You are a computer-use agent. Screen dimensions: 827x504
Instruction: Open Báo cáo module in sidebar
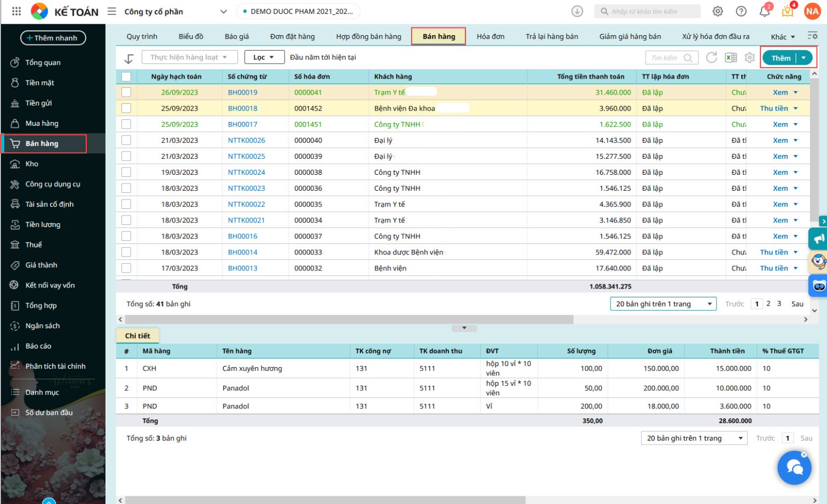point(38,346)
